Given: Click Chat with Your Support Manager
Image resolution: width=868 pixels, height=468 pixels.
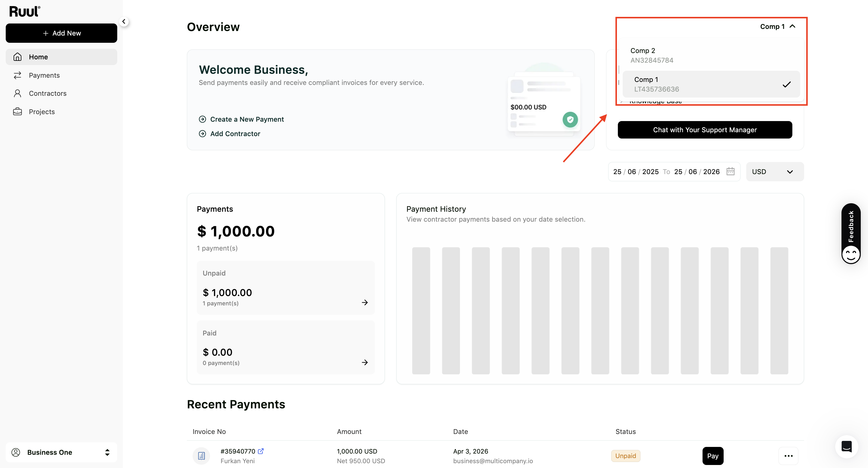Looking at the screenshot, I should (705, 129).
